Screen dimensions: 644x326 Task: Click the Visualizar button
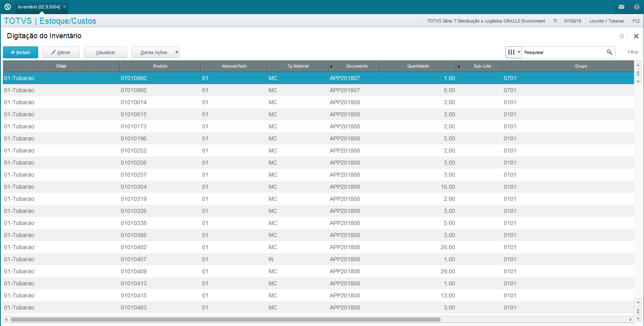[x=106, y=52]
